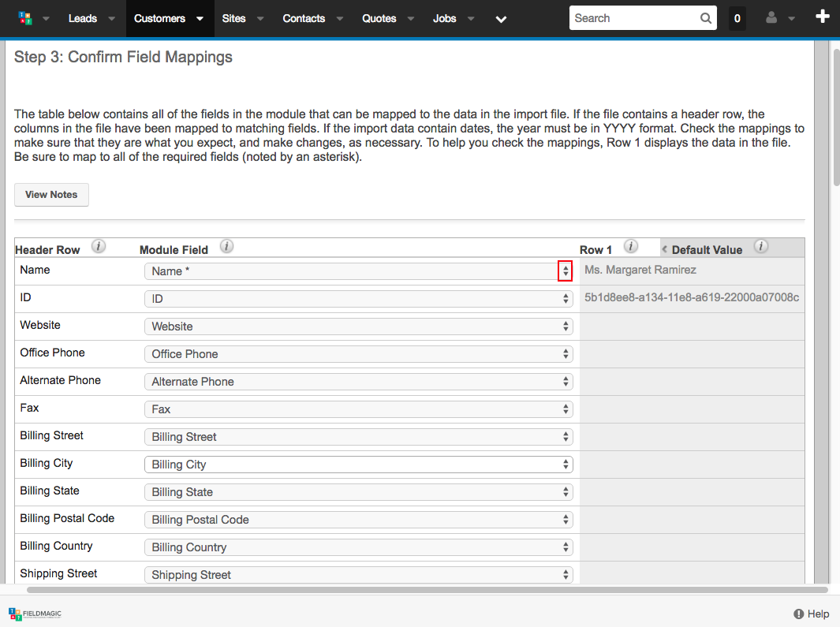Click the 'Alternate Phone' header row label

(60, 380)
